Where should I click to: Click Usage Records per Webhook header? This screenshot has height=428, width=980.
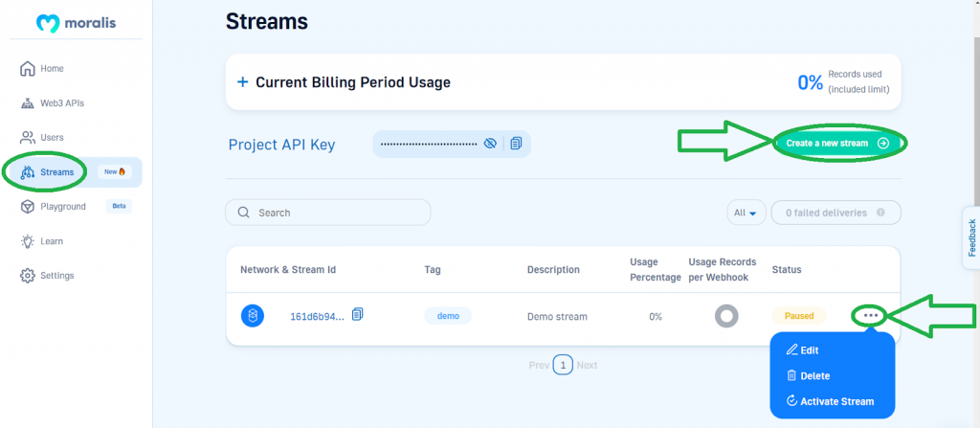tap(723, 270)
